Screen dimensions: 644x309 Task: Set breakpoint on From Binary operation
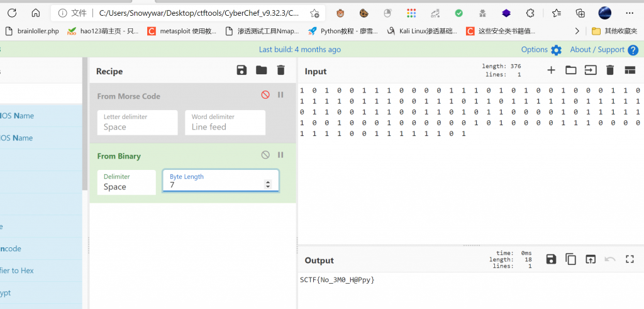(280, 155)
